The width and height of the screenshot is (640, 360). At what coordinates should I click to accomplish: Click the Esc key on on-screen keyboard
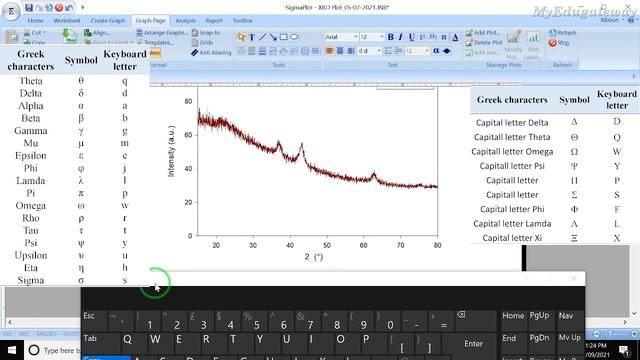(95, 320)
